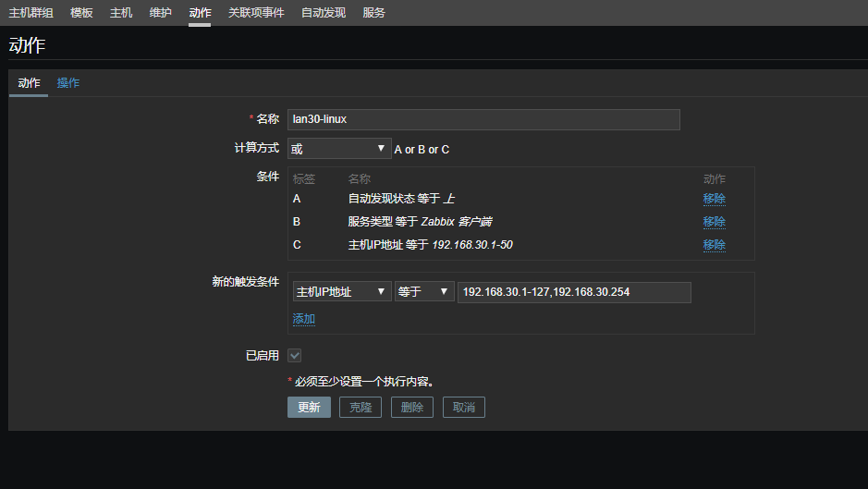Viewport: 868px width, 489px height.
Task: Click the IP range input 192.168.30.1-127
Action: (574, 292)
